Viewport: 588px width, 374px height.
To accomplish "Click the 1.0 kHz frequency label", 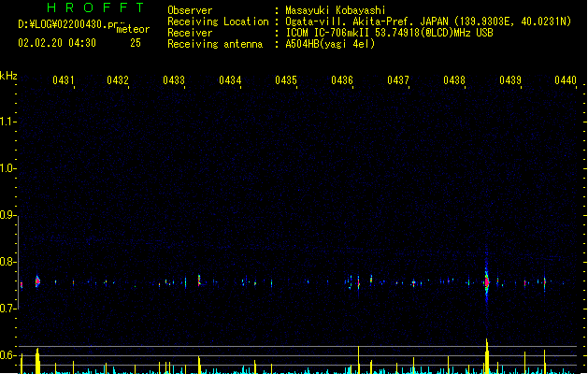I will click(7, 168).
